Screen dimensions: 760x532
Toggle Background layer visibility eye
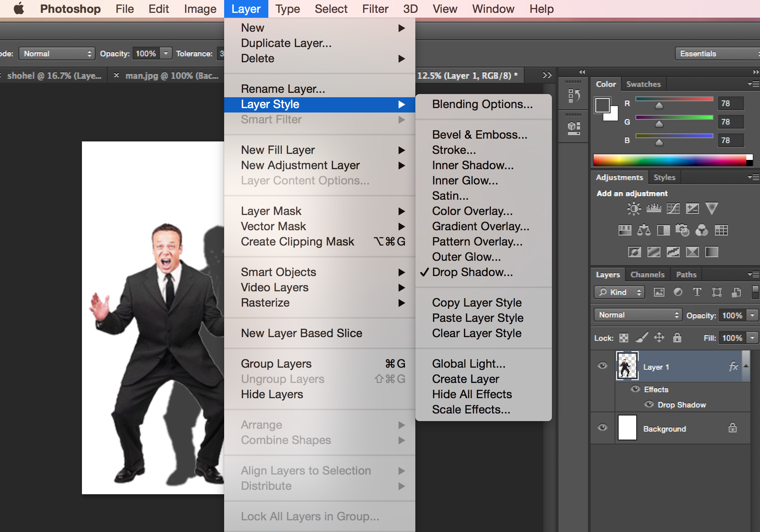[602, 428]
